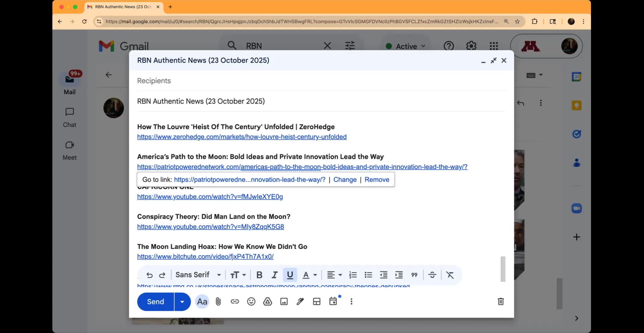Open the Active status dropdown
The height and width of the screenshot is (333, 644).
[406, 46]
